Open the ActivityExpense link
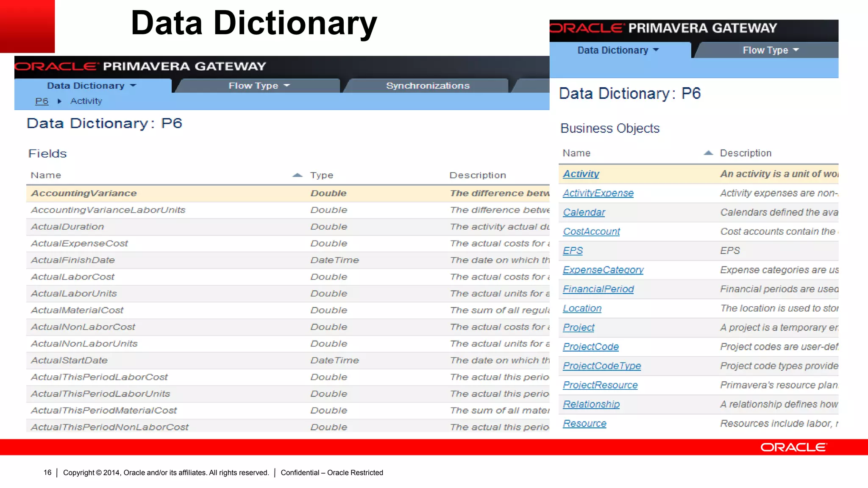The height and width of the screenshot is (488, 868). [598, 193]
